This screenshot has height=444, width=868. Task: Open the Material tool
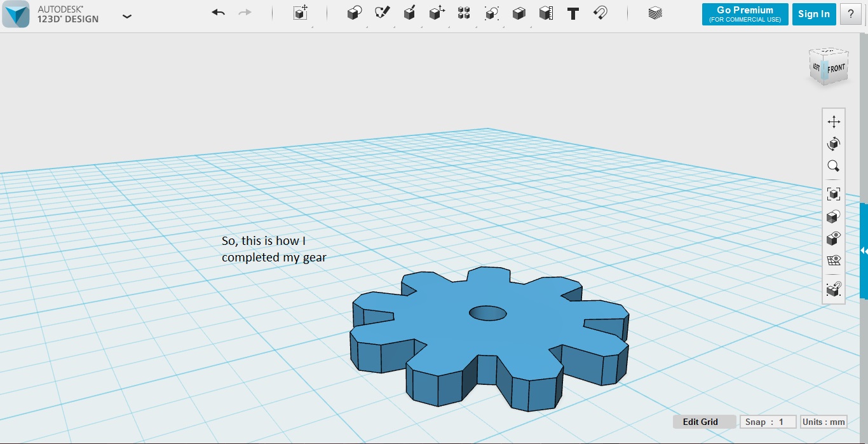[655, 13]
